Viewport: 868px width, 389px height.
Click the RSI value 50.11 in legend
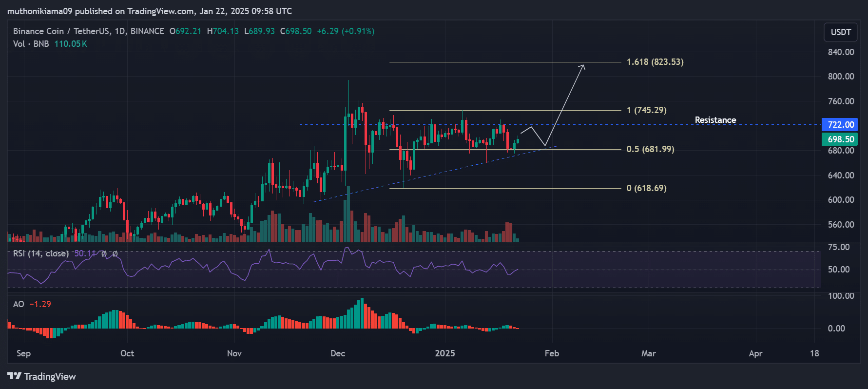pyautogui.click(x=85, y=253)
